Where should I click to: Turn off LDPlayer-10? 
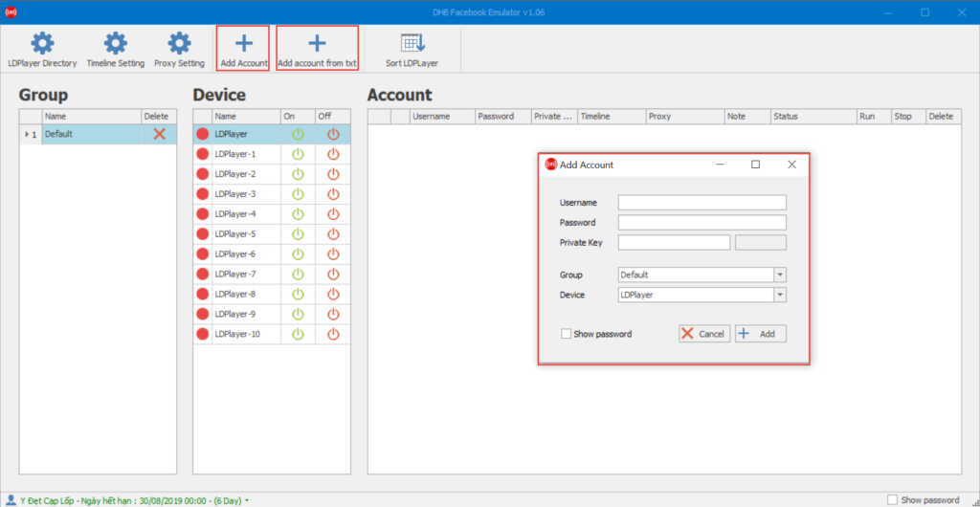[x=333, y=334]
